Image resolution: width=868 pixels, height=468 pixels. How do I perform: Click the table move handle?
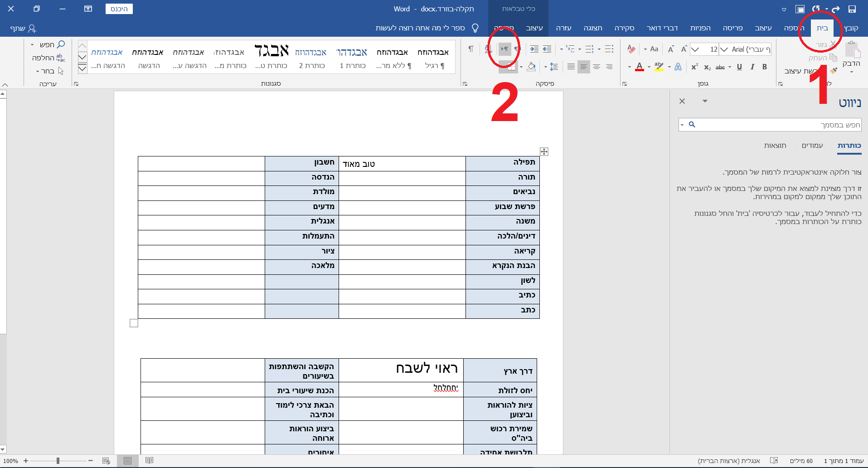click(x=544, y=151)
